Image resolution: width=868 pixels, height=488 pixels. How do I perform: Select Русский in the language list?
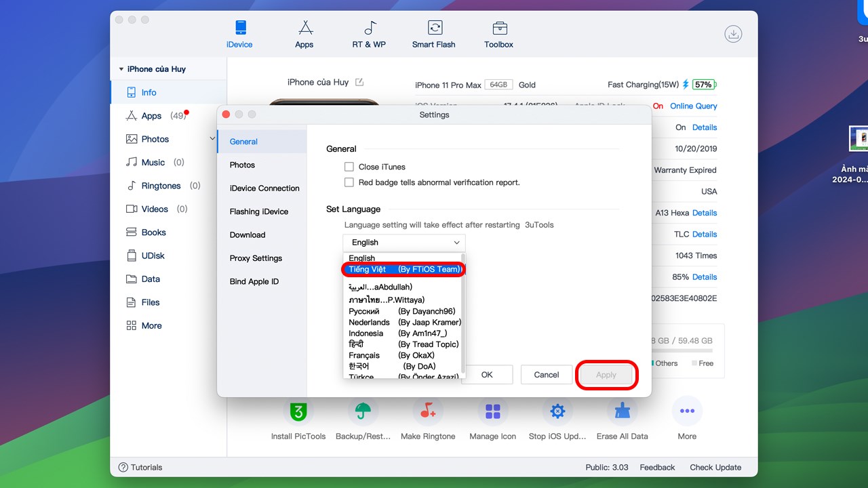402,312
